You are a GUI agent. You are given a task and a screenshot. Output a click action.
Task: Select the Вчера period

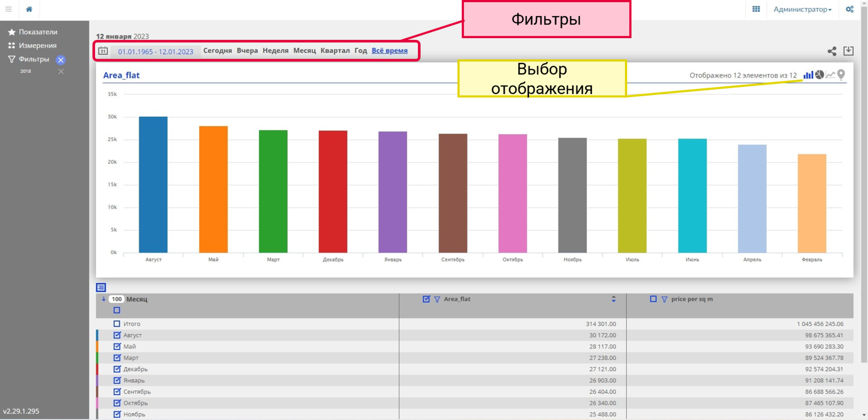[247, 51]
